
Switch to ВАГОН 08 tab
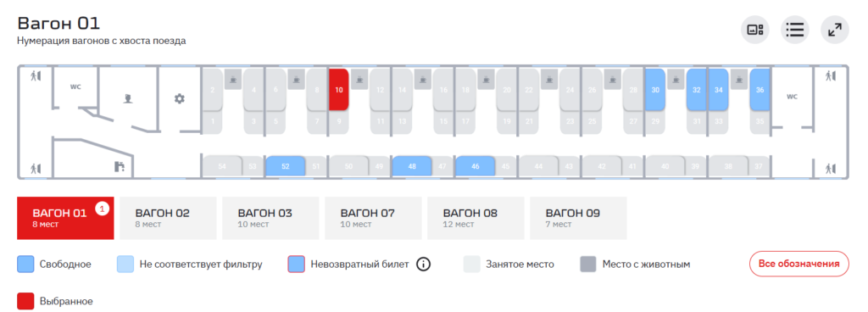(476, 218)
